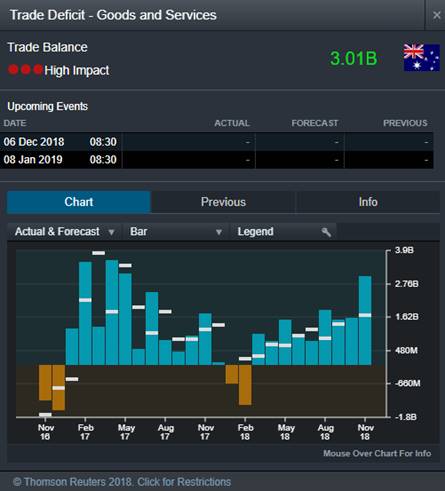Screen dimensions: 445x491
Task: Click the Nov 18 tallest blue bar
Action: click(365, 320)
